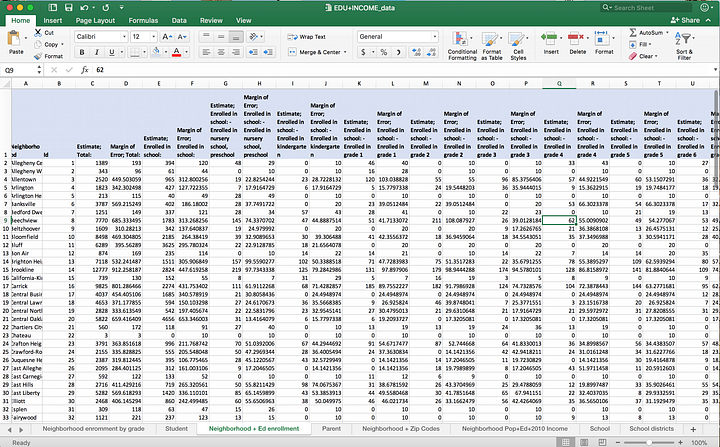Click the Wrap Text button
This screenshot has height=447, width=720.
tap(307, 37)
